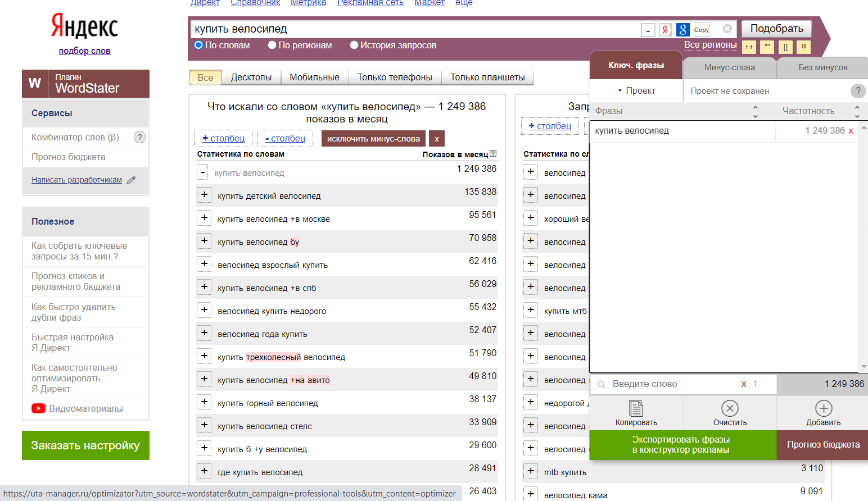Switch to the Без минусов tab
The height and width of the screenshot is (501, 868).
point(823,67)
